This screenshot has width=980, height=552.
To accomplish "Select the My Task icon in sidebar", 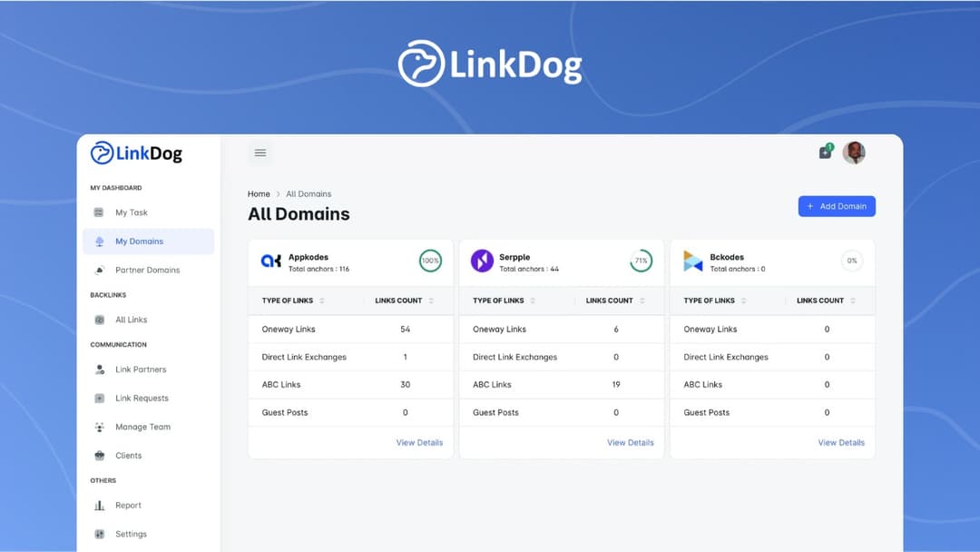I will (98, 212).
